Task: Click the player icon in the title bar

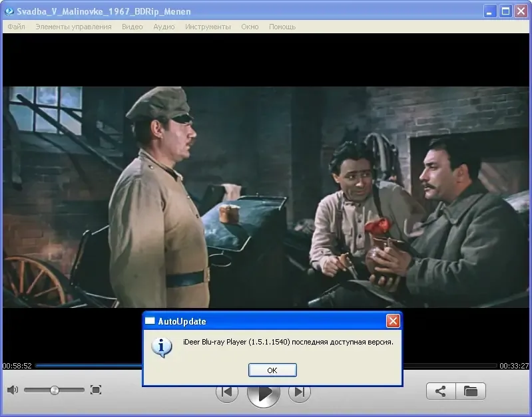Action: [x=9, y=11]
